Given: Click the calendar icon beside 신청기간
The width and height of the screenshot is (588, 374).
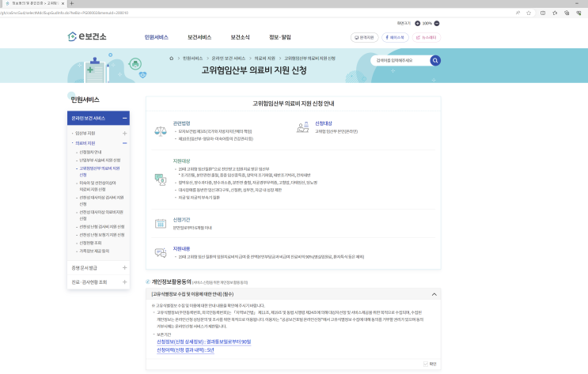Looking at the screenshot, I should 161,224.
